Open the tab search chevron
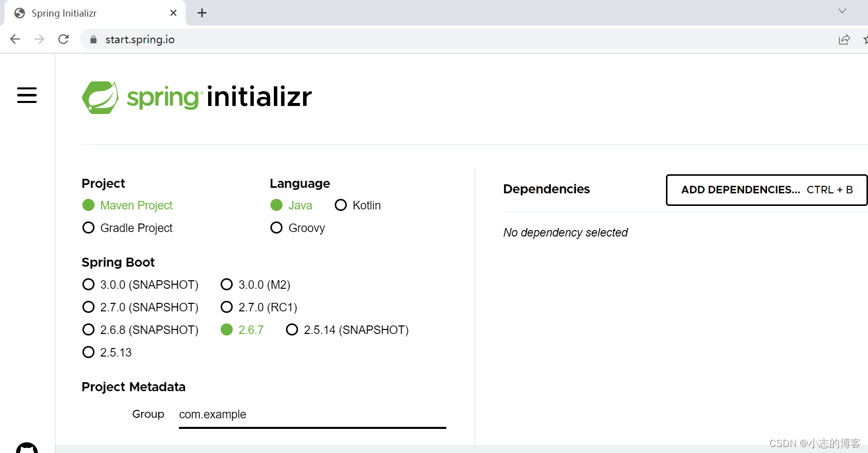The image size is (868, 453). point(842,11)
